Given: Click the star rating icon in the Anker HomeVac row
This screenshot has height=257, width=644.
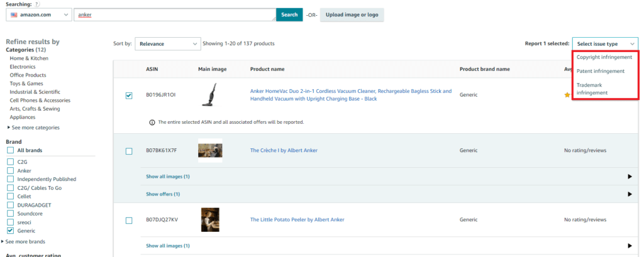Looking at the screenshot, I should 567,95.
